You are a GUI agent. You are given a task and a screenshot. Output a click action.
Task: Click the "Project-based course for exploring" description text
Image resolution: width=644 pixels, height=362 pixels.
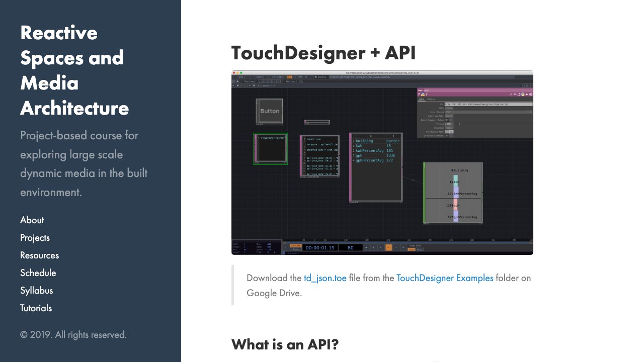[84, 164]
